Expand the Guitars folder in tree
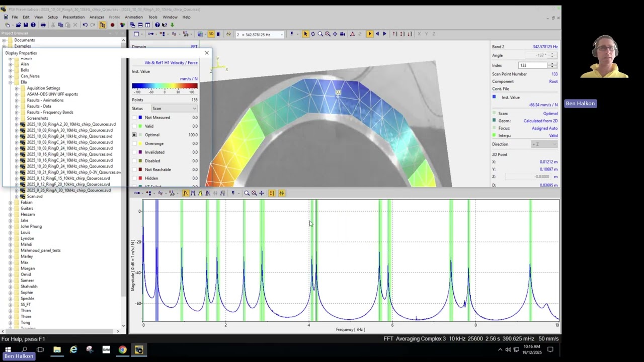 [10, 209]
